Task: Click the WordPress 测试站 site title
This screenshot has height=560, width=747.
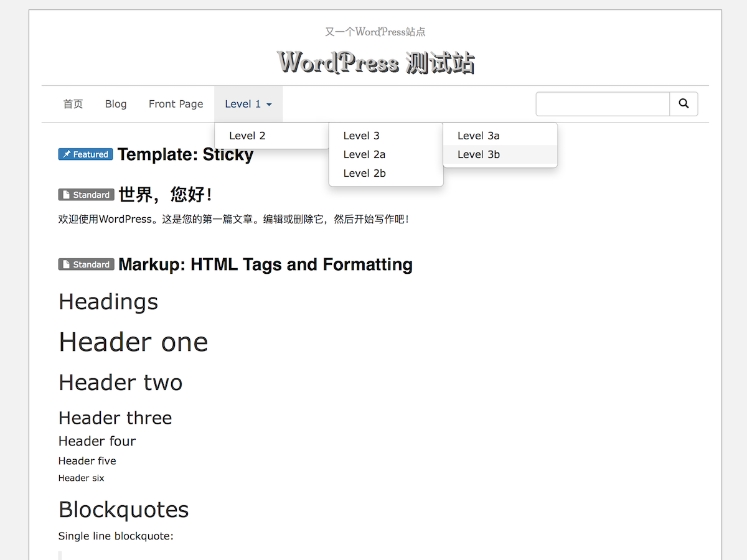Action: (375, 63)
